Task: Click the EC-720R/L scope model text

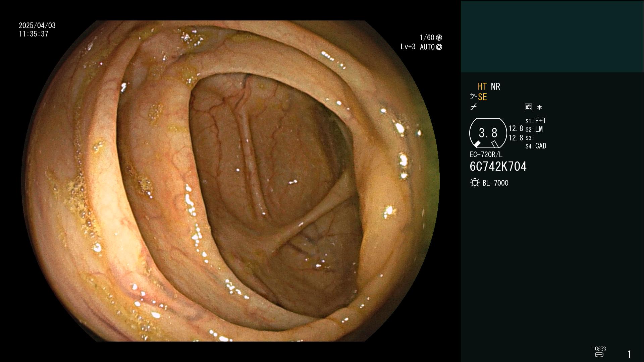Action: [x=486, y=155]
